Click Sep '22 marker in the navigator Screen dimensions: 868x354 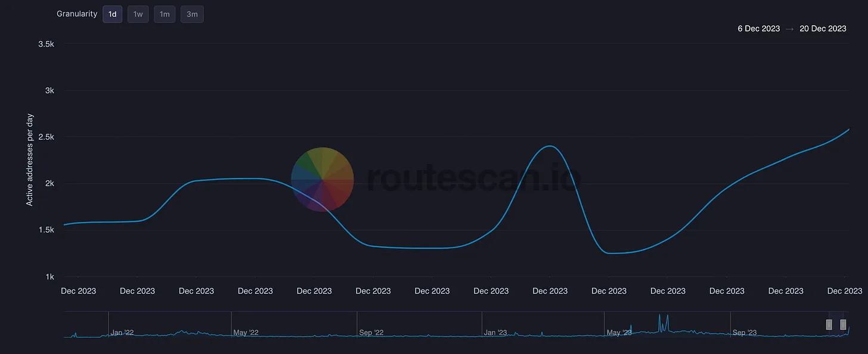[x=371, y=333]
